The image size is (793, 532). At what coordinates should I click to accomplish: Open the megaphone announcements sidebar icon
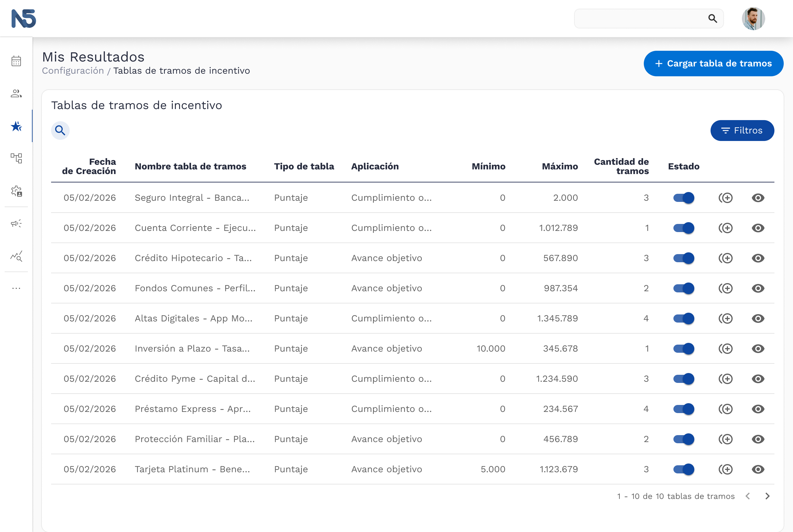16,223
